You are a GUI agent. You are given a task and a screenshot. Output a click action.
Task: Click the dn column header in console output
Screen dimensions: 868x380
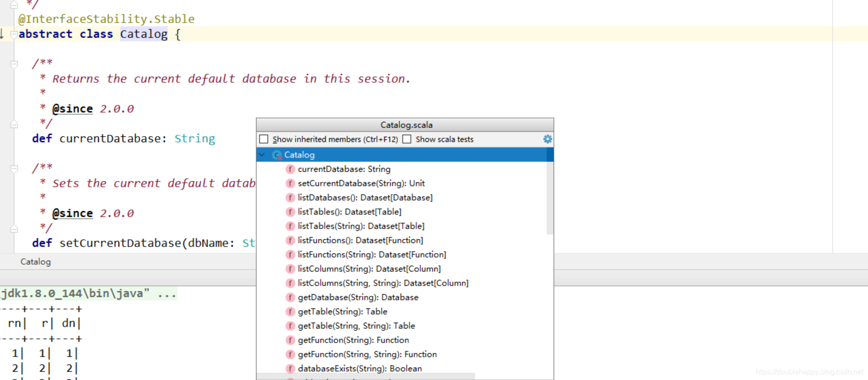click(x=69, y=323)
